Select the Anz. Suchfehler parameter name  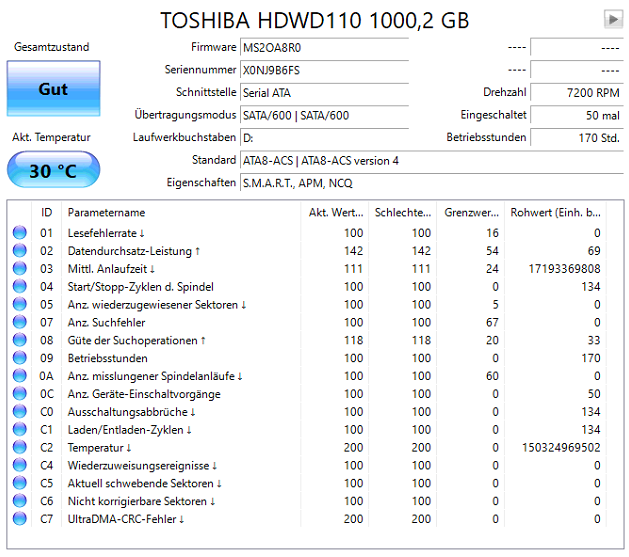point(106,322)
